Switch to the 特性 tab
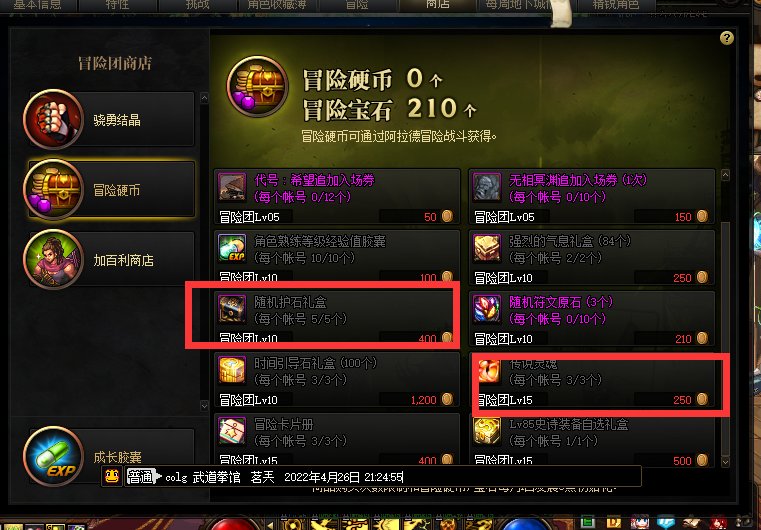The image size is (761, 530). [x=117, y=5]
